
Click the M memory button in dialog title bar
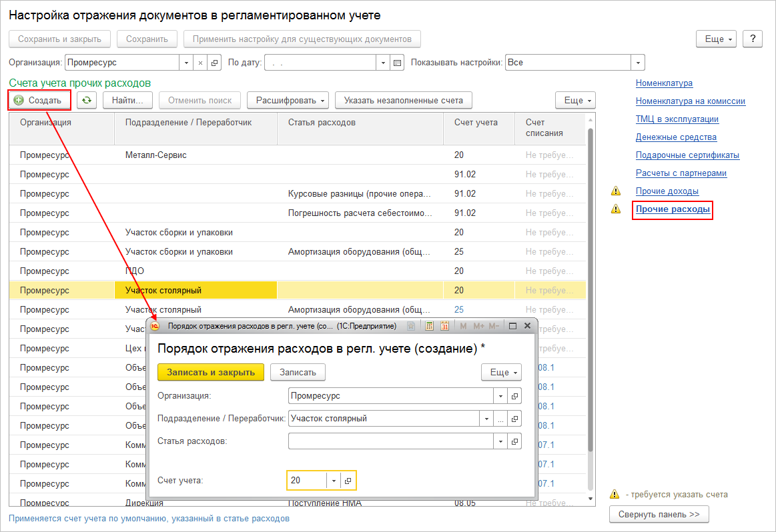[x=463, y=326]
